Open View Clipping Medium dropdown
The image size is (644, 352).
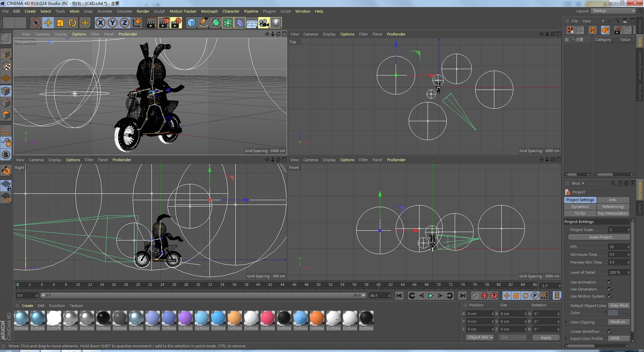pos(619,322)
